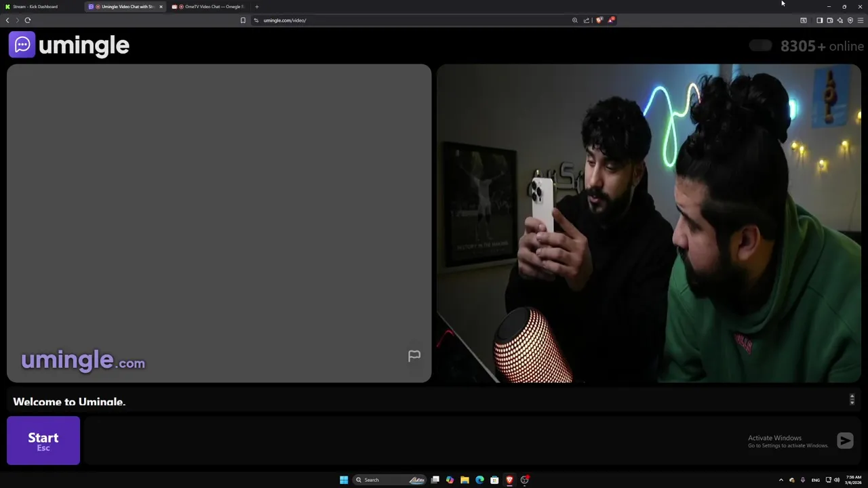Viewport: 868px width, 488px height.
Task: Open File Explorer from the taskbar
Action: (x=465, y=480)
